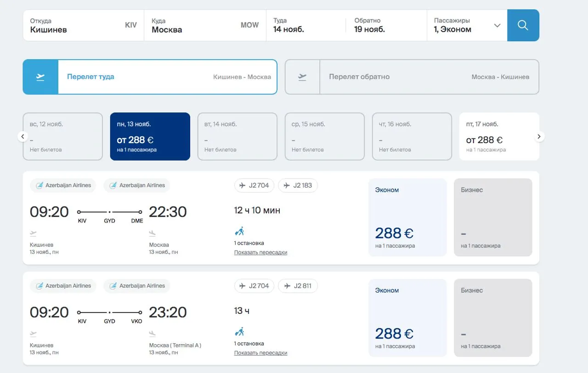Choose Эконом 288 € for 23:20 arrival flight

[x=407, y=318]
